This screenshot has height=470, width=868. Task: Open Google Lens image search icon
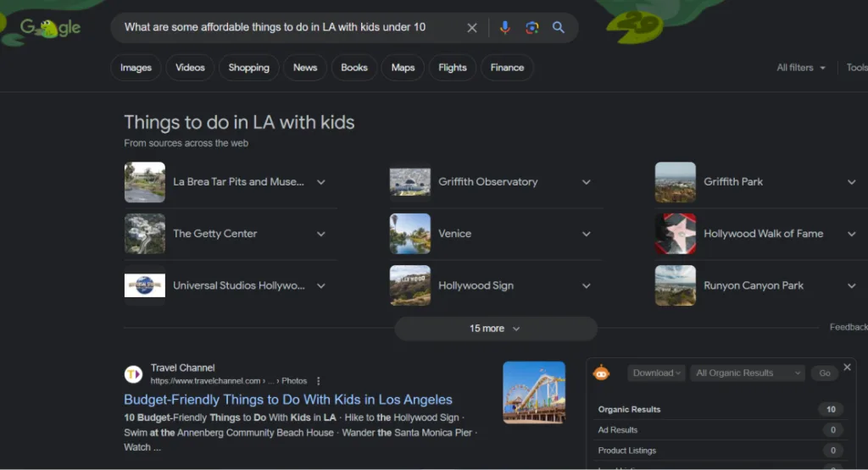click(x=531, y=27)
